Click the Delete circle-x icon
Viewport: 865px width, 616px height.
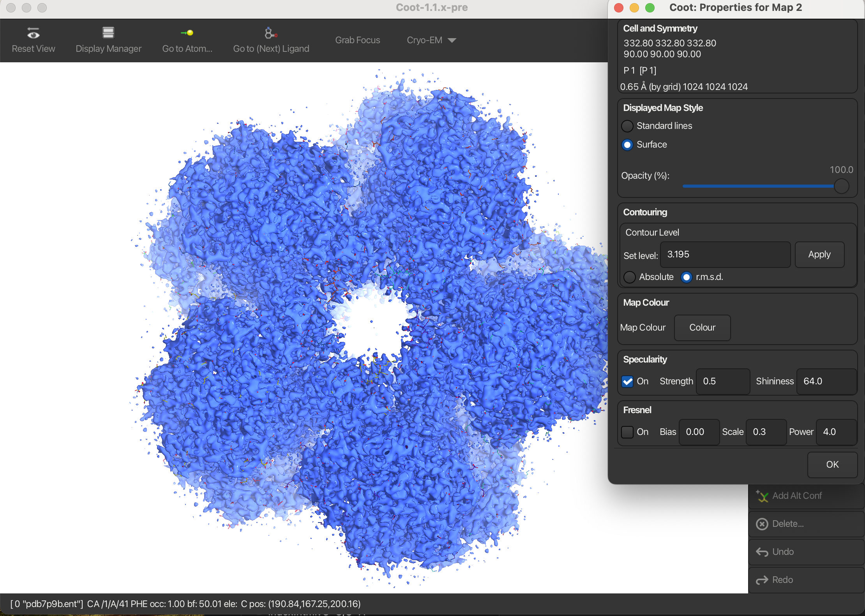click(x=762, y=524)
